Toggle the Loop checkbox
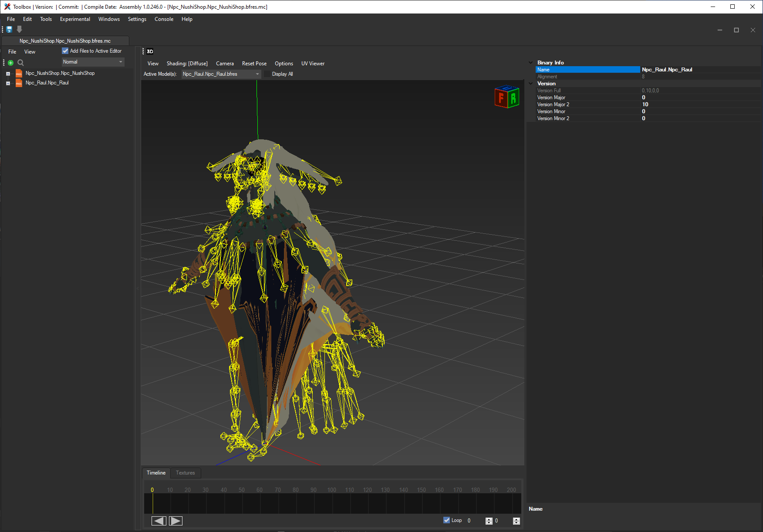The width and height of the screenshot is (763, 532). pyautogui.click(x=446, y=520)
